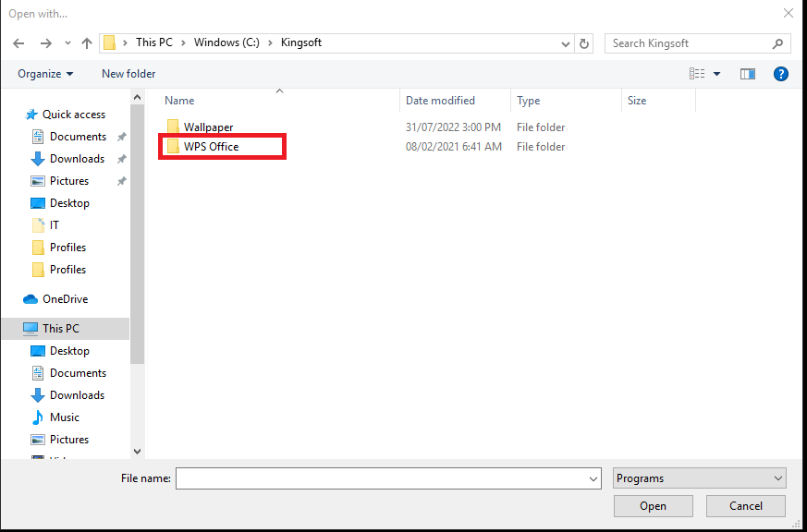The image size is (807, 532).
Task: Click the OneDrive cloud icon
Action: coord(31,299)
